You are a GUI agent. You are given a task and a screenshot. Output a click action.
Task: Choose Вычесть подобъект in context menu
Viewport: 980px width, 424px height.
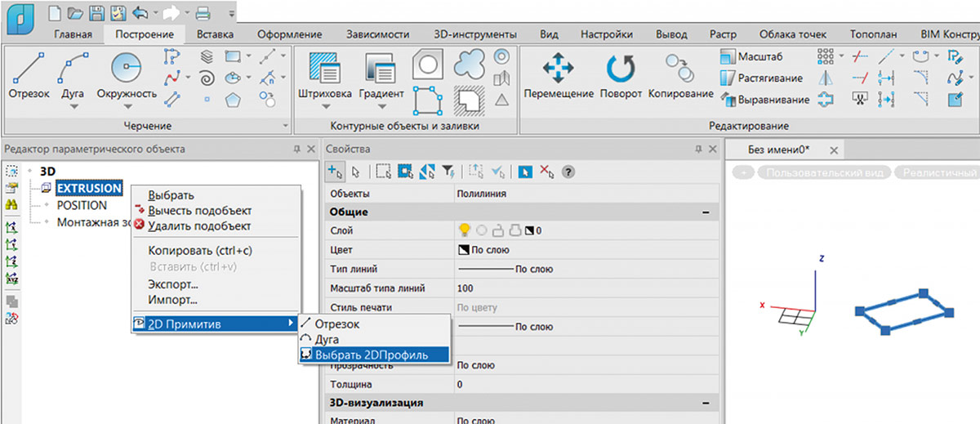(199, 210)
